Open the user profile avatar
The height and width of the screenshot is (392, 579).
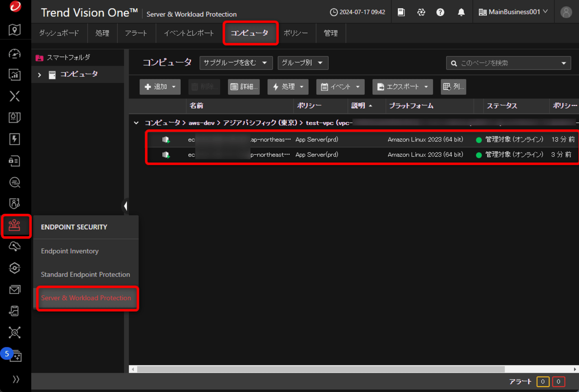[566, 12]
